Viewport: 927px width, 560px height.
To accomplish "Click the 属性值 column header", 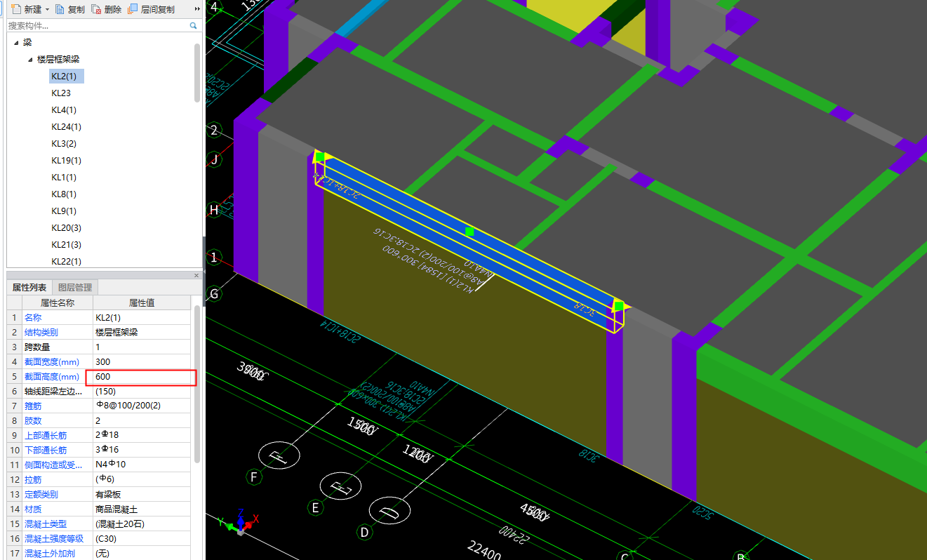I will (141, 302).
